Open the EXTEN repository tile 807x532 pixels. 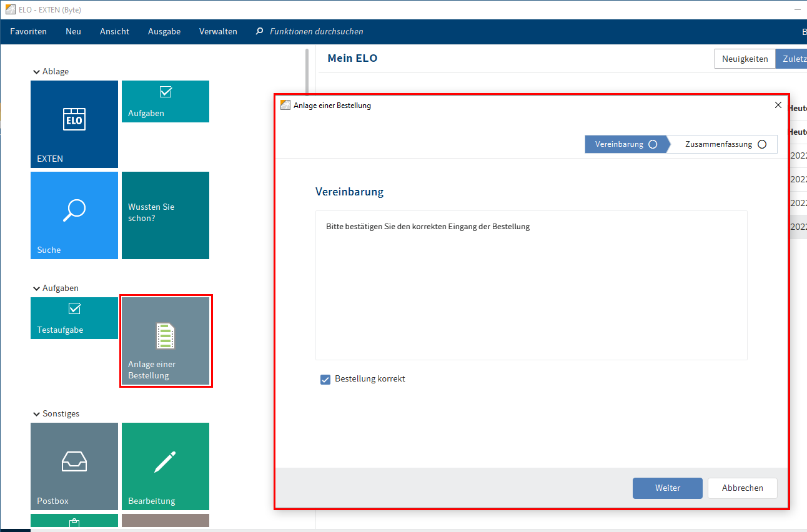pyautogui.click(x=74, y=124)
